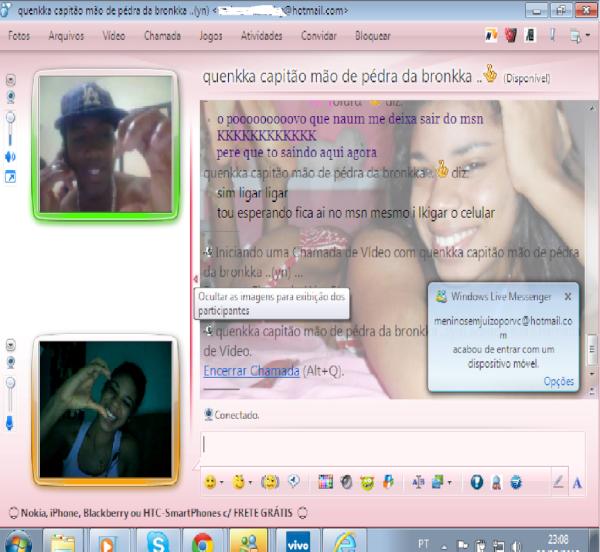Click the Vídeo menu item
The height and width of the screenshot is (552, 600).
click(x=114, y=36)
